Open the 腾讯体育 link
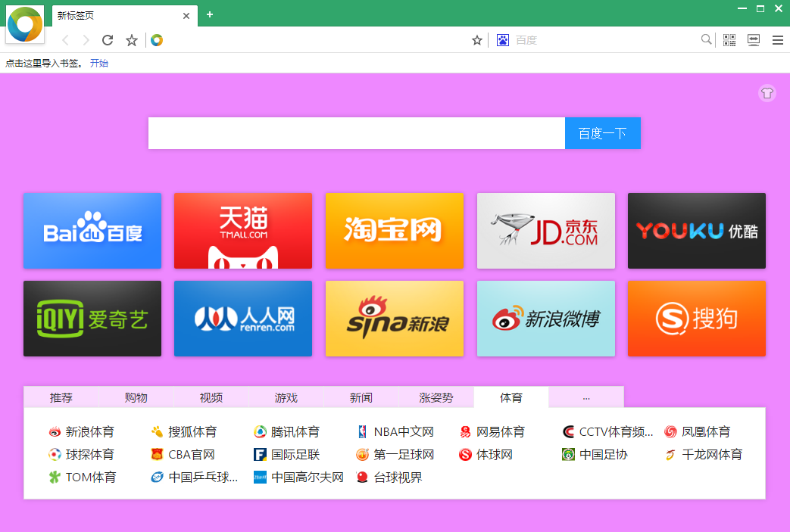 click(x=286, y=432)
